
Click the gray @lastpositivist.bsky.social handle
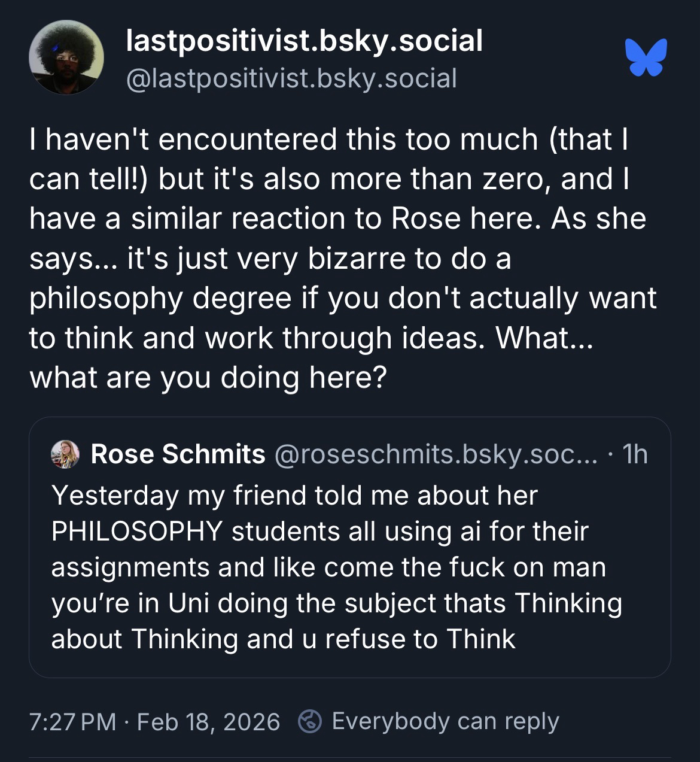[291, 78]
